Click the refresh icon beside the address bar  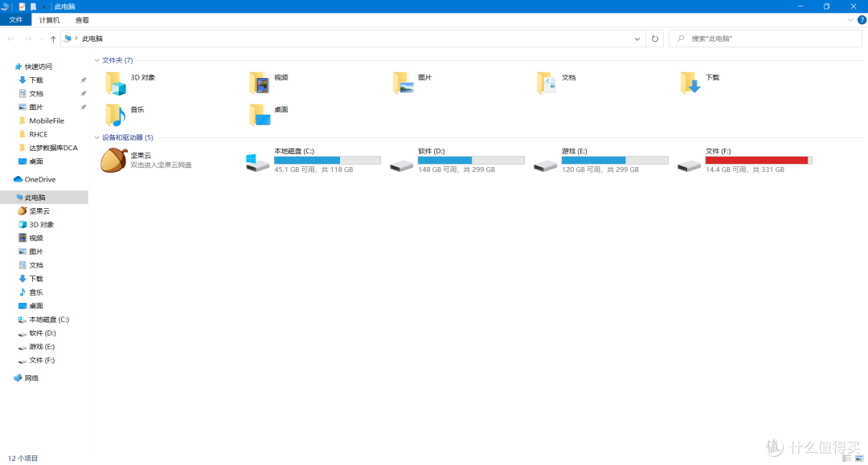(x=654, y=38)
